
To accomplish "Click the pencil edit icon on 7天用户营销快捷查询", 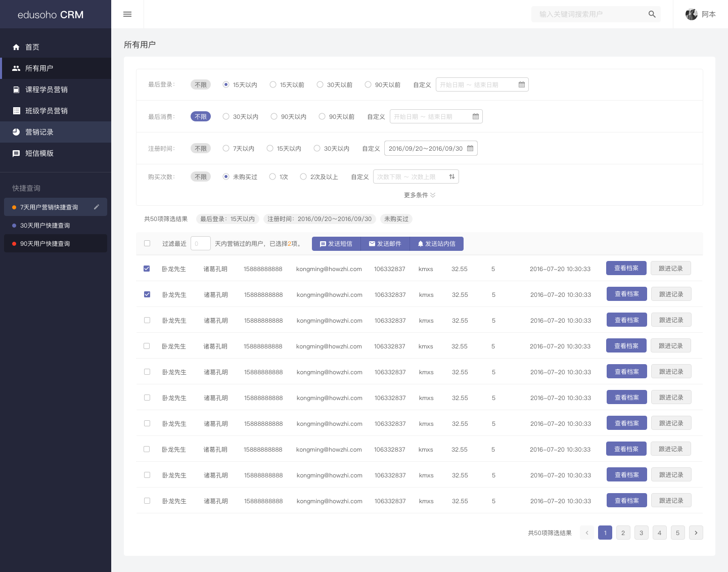I will [97, 207].
